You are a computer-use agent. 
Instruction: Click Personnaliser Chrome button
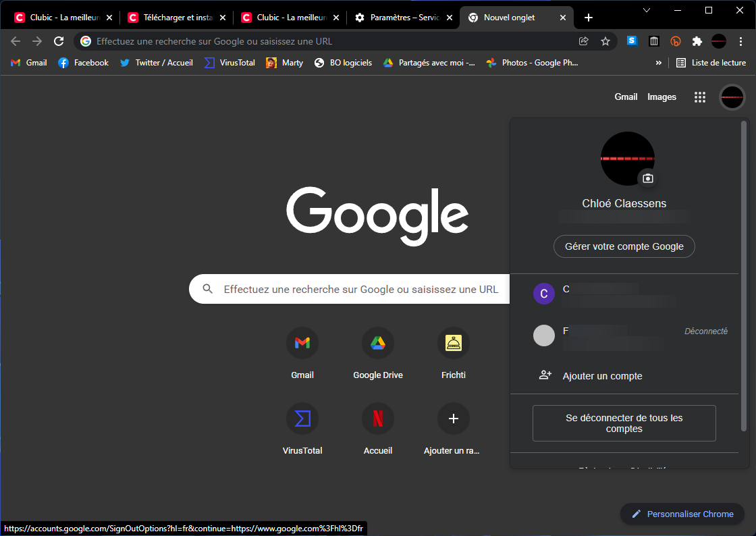(x=682, y=514)
